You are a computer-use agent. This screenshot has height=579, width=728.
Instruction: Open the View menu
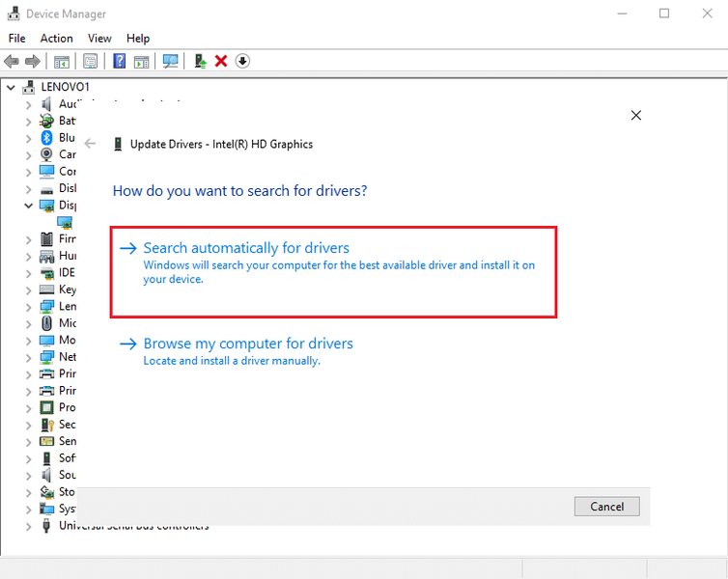(99, 39)
